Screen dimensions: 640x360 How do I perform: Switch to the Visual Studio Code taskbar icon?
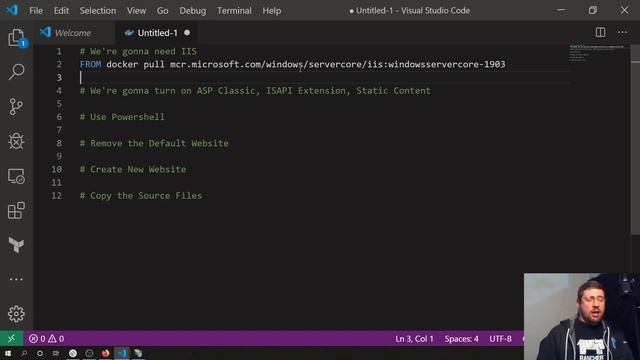pos(122,353)
